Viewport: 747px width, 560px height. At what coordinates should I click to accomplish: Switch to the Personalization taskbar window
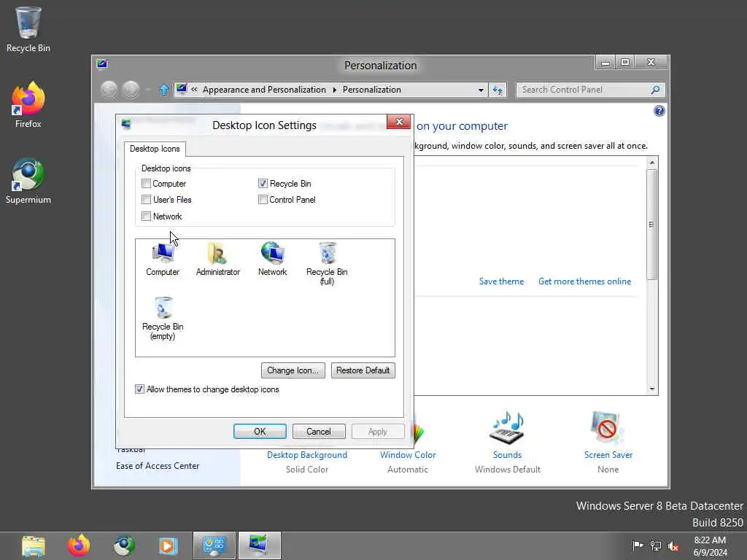pos(259,545)
